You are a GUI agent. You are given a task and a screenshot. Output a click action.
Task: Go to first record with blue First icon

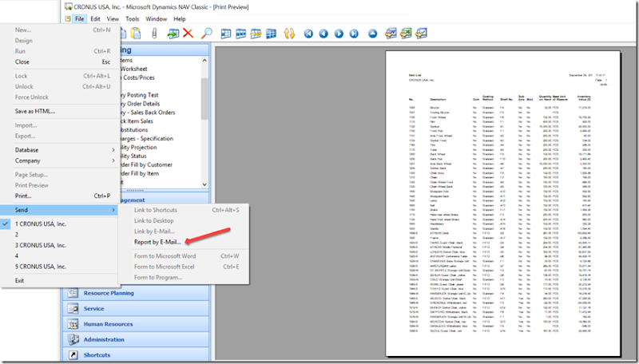(308, 34)
